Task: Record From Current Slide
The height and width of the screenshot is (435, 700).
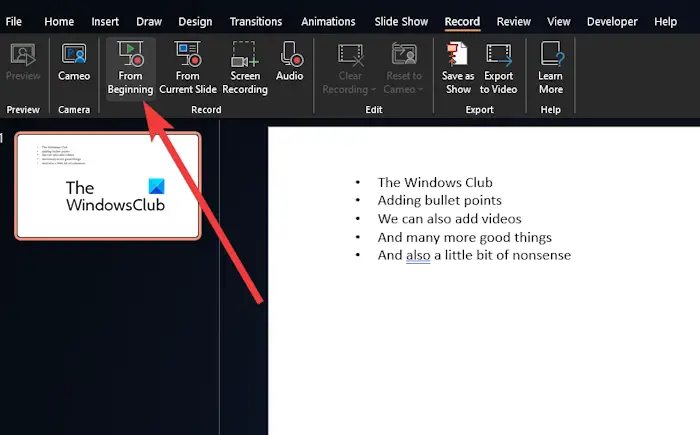Action: [x=188, y=68]
